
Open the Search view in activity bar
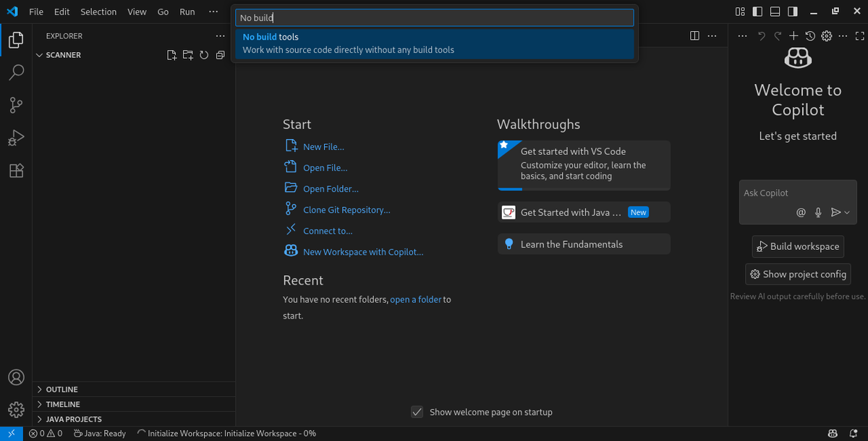[x=16, y=72]
